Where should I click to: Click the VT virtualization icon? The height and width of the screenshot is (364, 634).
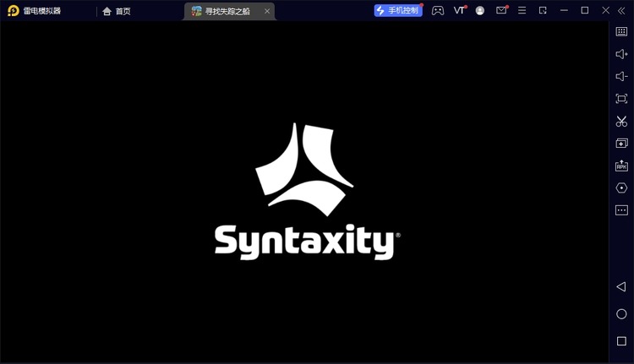coord(459,10)
